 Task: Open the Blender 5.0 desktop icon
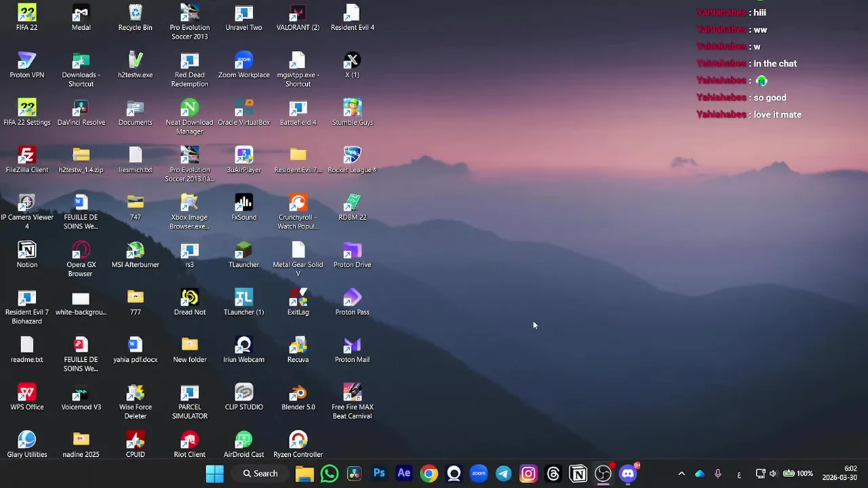click(298, 397)
